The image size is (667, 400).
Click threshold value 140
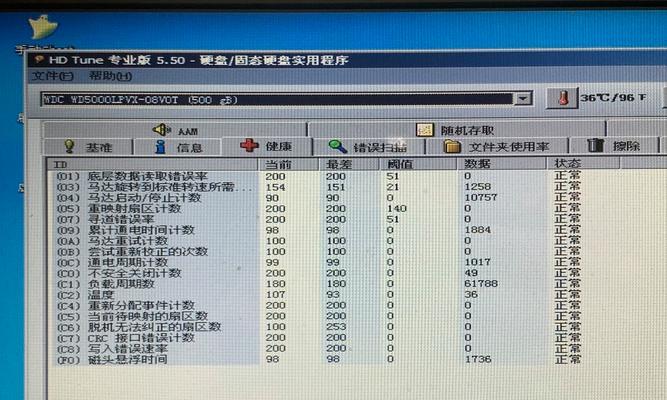coord(396,209)
